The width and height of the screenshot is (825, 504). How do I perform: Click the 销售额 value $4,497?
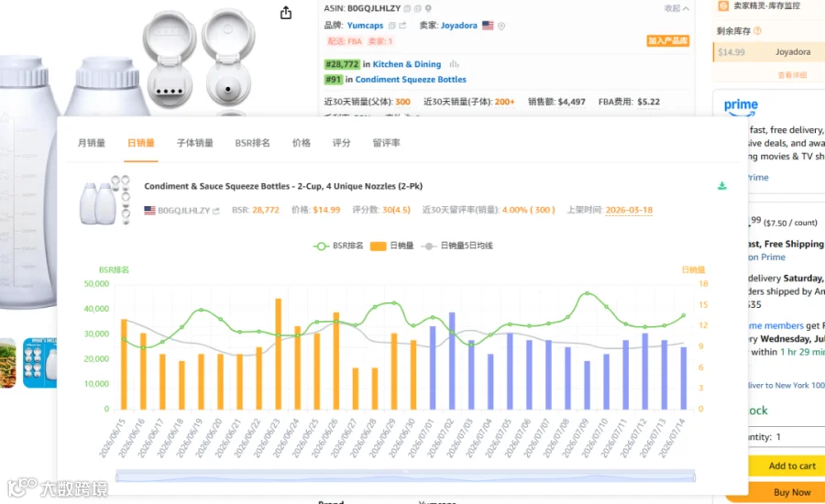click(571, 102)
